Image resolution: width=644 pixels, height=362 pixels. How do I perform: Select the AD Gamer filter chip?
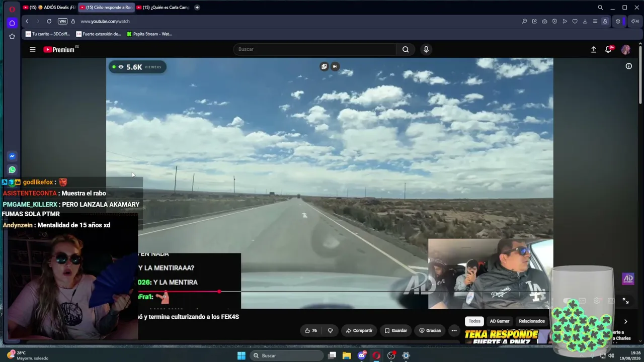coord(500,321)
